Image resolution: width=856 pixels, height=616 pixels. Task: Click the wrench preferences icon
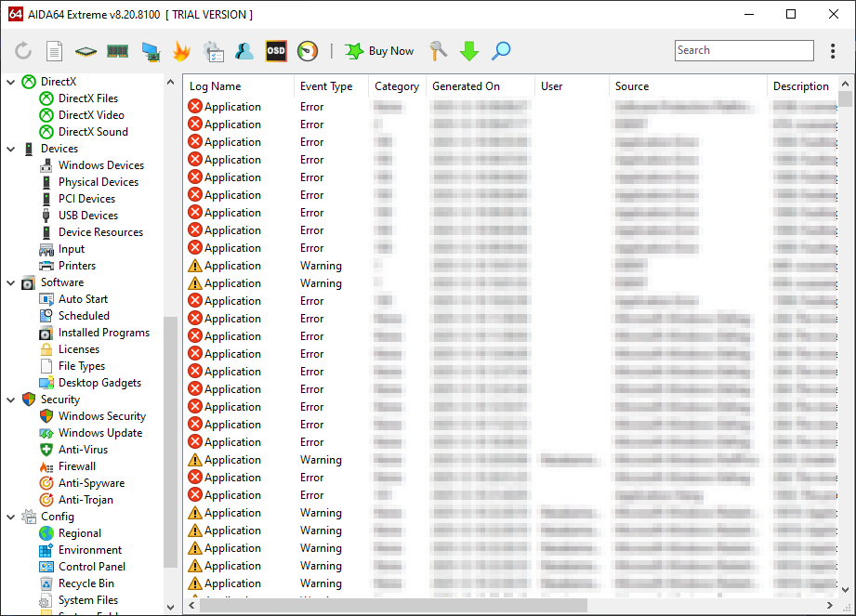point(439,51)
